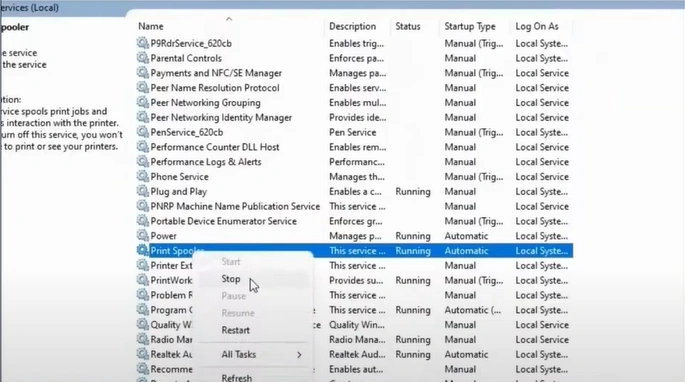Click gear icon for Realtek Au service
The image size is (685, 382).
[x=142, y=354]
